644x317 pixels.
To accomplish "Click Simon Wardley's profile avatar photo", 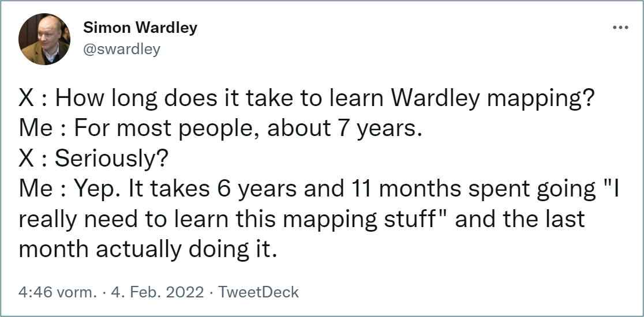I will click(x=44, y=39).
